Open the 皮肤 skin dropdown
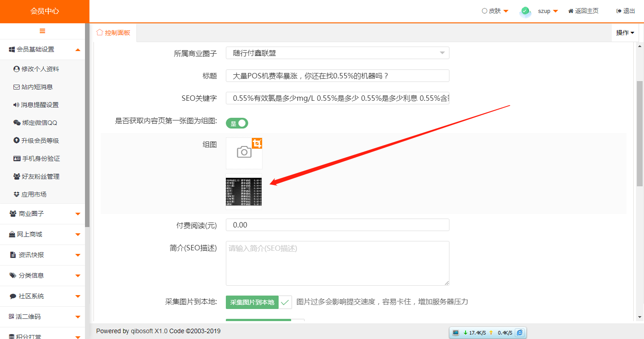This screenshot has height=339, width=644. pyautogui.click(x=495, y=11)
